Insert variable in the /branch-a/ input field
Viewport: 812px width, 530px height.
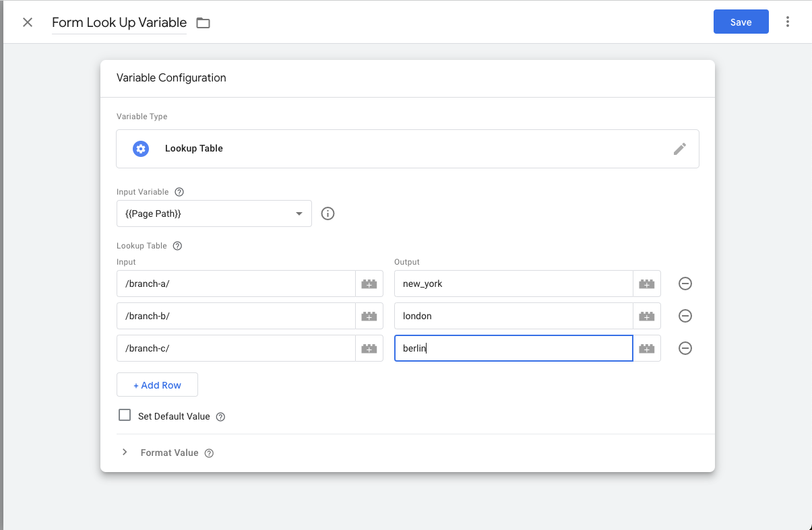(x=369, y=284)
